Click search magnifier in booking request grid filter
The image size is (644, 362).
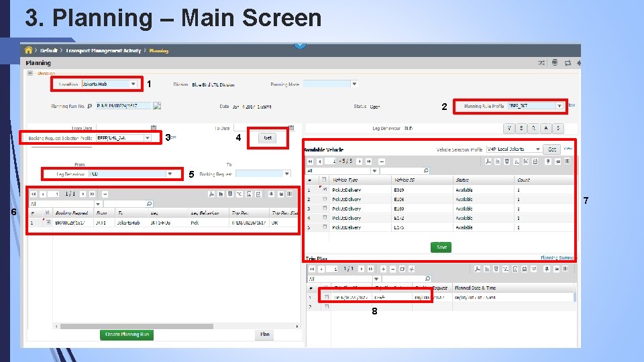tap(149, 204)
